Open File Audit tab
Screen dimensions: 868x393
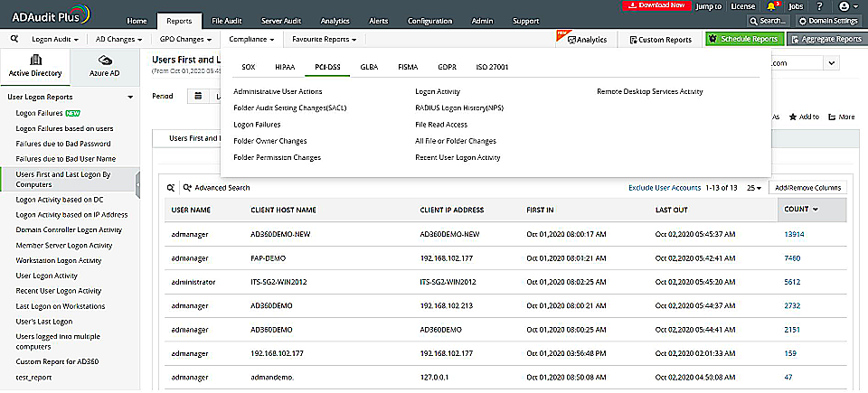click(226, 22)
